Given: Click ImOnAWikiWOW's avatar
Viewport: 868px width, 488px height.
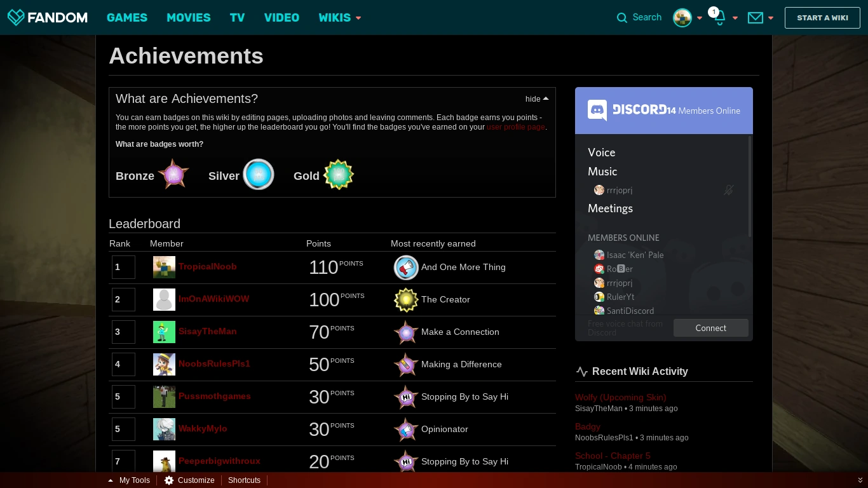Looking at the screenshot, I should [x=164, y=300].
